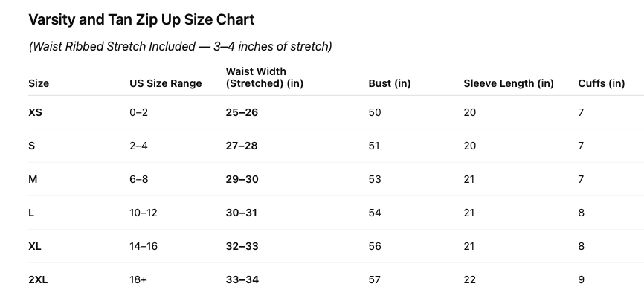Select the US Size Range column header
The height and width of the screenshot is (307, 644).
click(165, 83)
